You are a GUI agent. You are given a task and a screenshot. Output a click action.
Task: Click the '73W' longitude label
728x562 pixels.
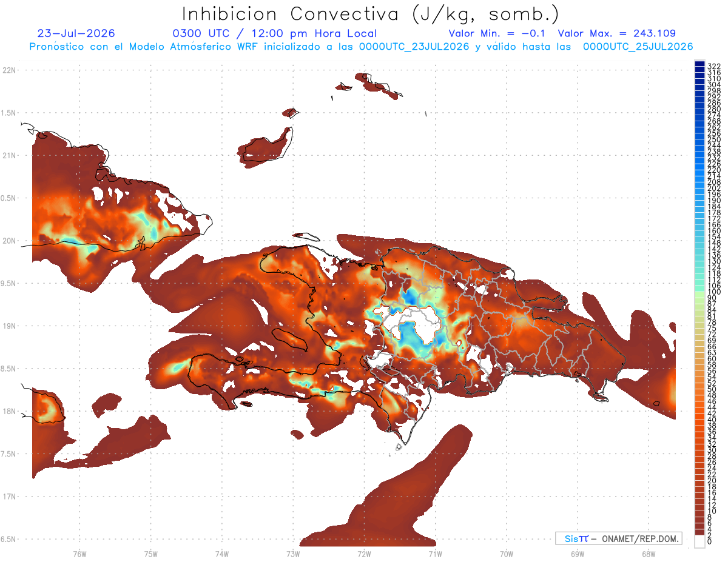[x=292, y=554]
